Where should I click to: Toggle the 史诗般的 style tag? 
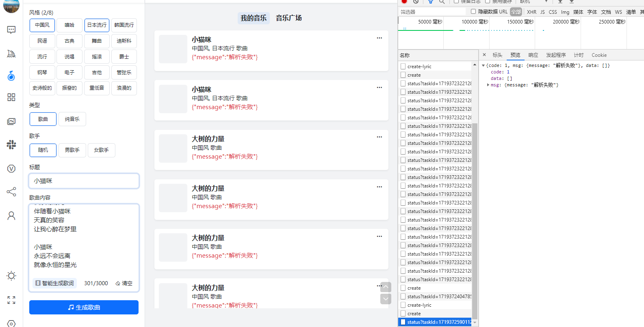click(42, 88)
